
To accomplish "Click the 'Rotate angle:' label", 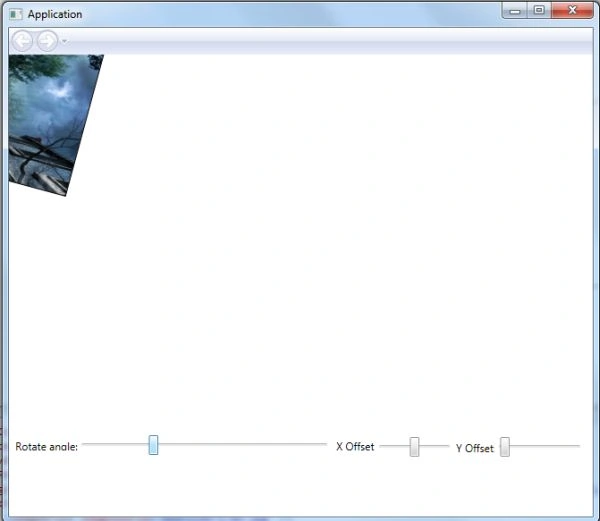I will pos(46,446).
